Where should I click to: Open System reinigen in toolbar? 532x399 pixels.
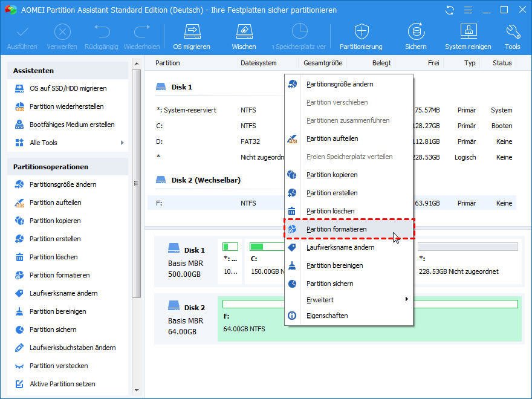coord(468,37)
